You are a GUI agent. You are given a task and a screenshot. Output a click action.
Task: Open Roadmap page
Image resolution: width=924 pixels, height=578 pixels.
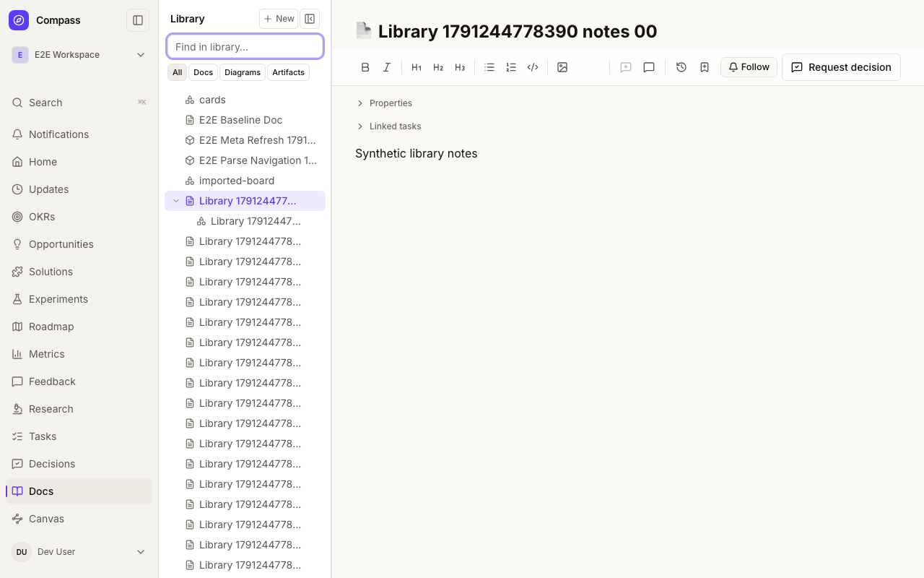pyautogui.click(x=79, y=327)
